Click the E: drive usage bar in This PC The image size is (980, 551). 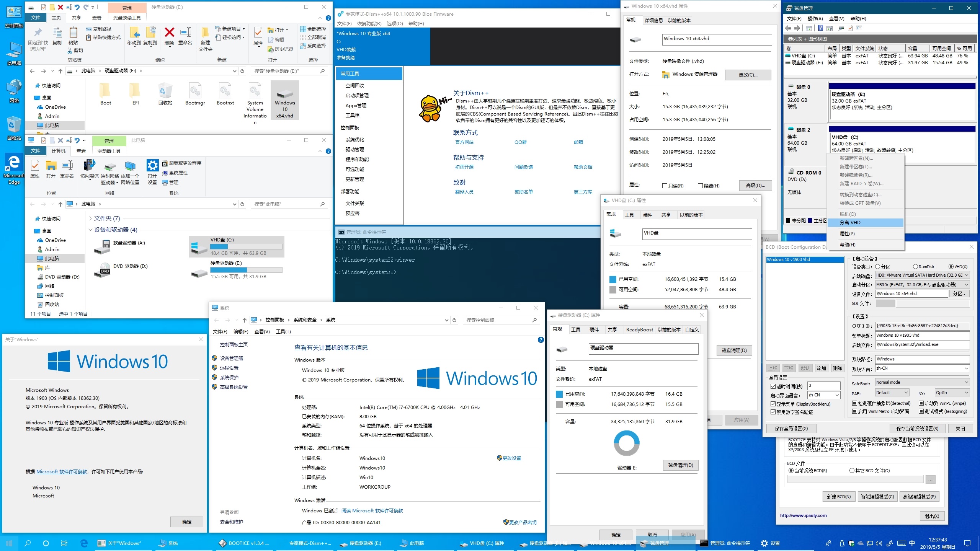coord(246,270)
